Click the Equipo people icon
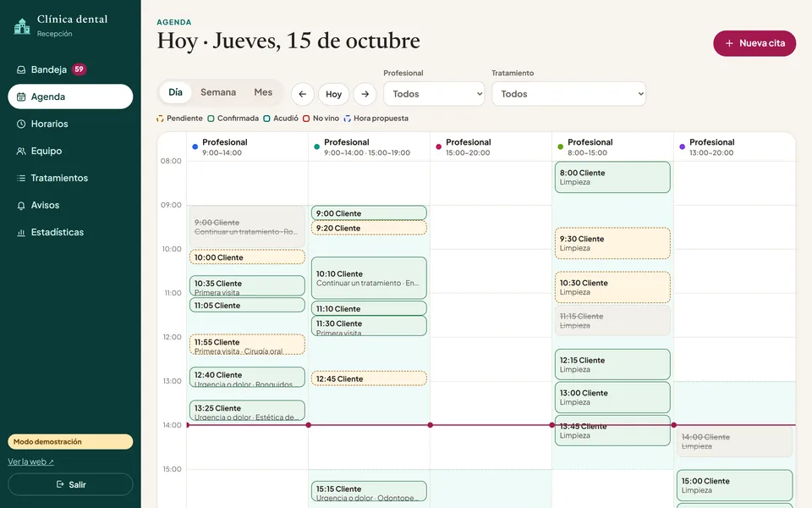 (x=21, y=151)
